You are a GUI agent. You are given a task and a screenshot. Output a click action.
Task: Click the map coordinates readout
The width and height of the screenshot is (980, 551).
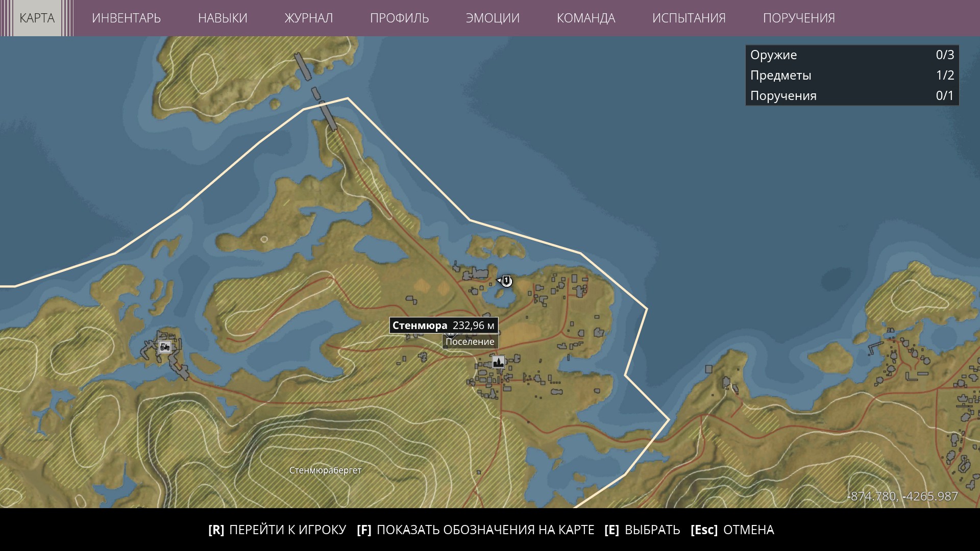[902, 496]
